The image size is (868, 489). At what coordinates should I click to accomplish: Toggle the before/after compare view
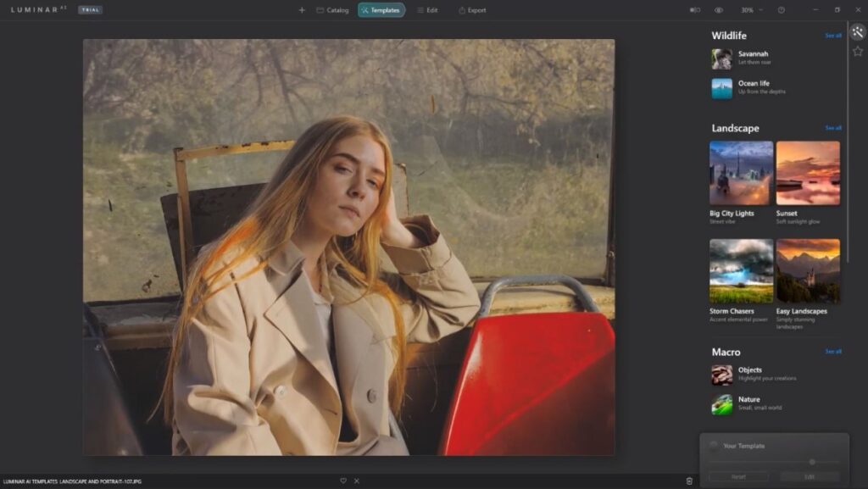coord(695,10)
